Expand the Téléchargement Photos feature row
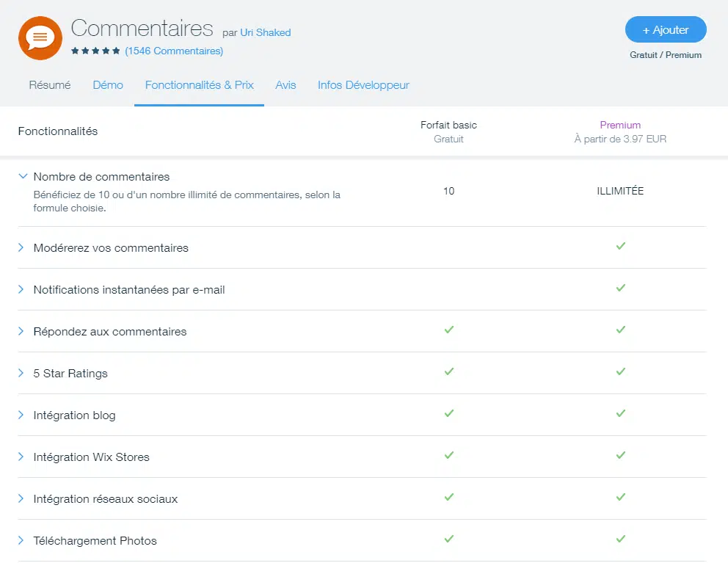The width and height of the screenshot is (728, 563). coord(22,541)
